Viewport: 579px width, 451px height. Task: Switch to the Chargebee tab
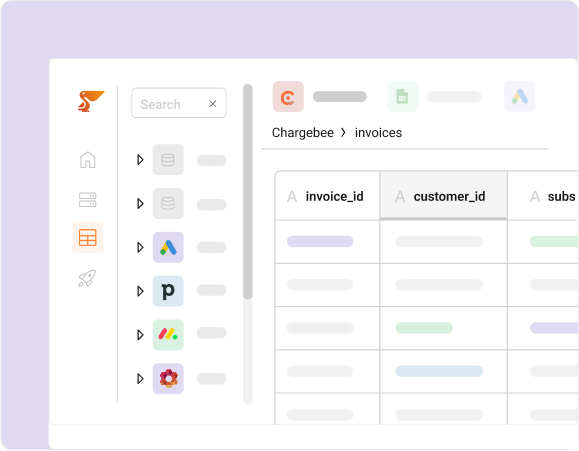coord(288,97)
